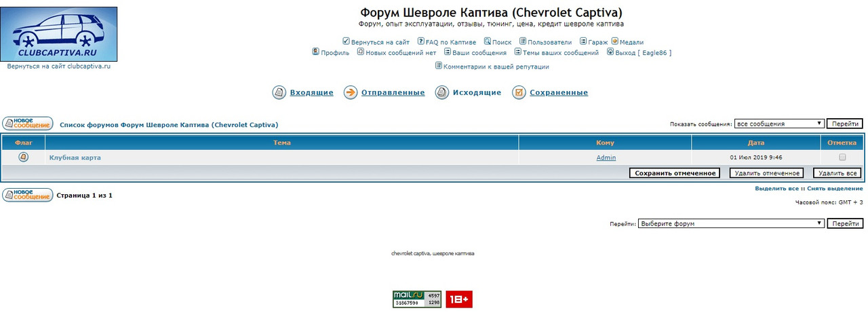The image size is (868, 313).
Task: Click 'Перейти' button next to message filter
Action: pyautogui.click(x=845, y=124)
